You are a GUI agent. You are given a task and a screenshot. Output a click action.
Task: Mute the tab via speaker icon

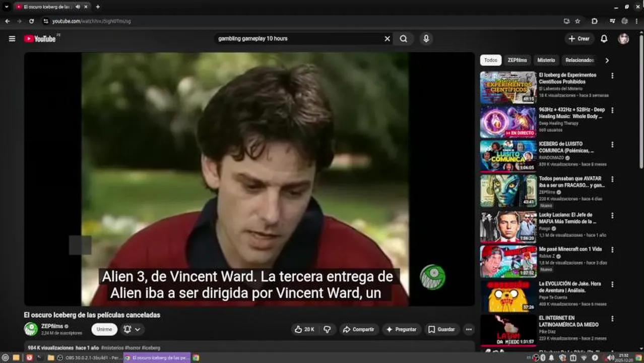(x=78, y=7)
